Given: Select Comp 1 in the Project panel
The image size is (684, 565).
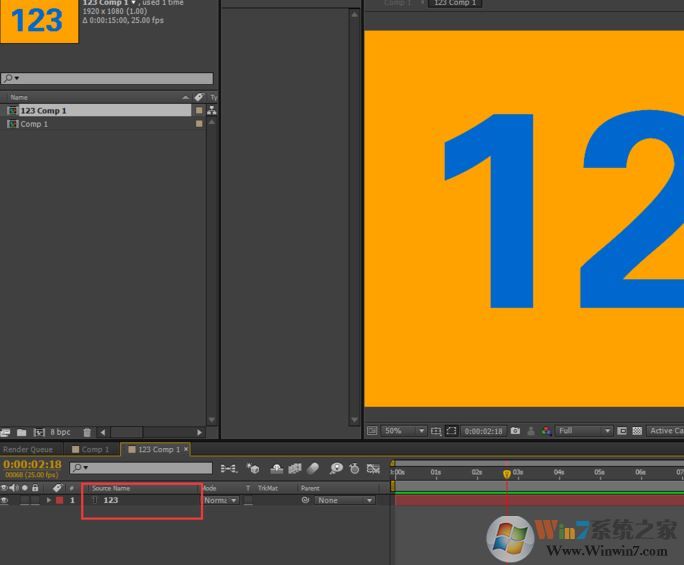Looking at the screenshot, I should tap(33, 124).
